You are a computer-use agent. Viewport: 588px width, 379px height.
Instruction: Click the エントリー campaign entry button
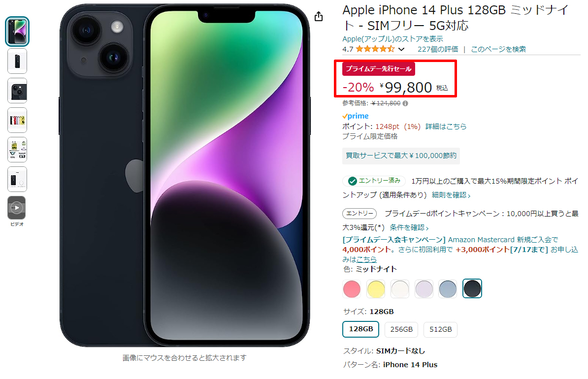click(359, 213)
